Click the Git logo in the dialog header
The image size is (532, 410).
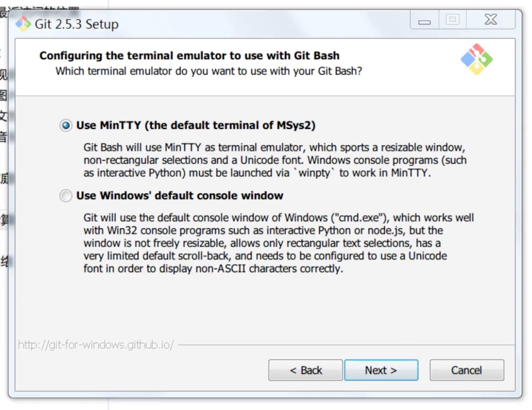pos(477,60)
